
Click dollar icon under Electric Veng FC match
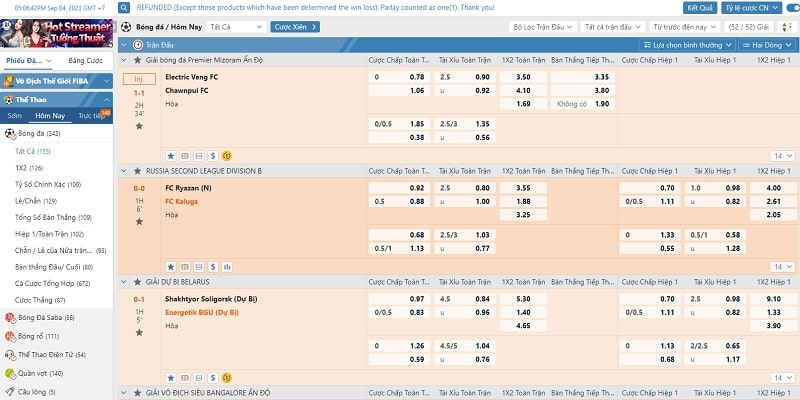tap(213, 156)
